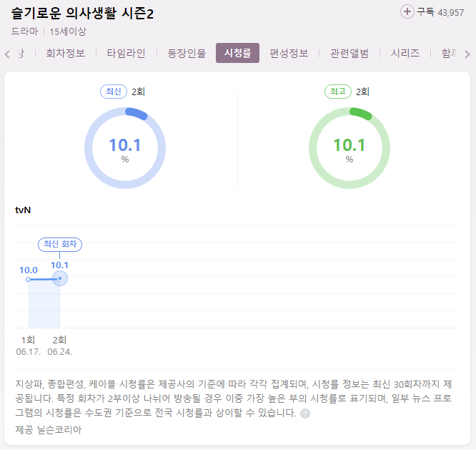Click the episode 1 chart point
The width and height of the screenshot is (476, 450).
(28, 280)
